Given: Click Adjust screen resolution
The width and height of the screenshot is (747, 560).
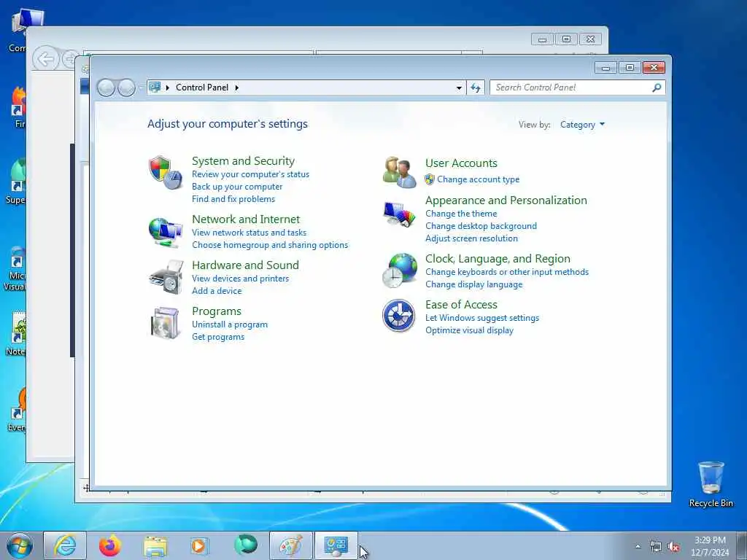Looking at the screenshot, I should 471,238.
